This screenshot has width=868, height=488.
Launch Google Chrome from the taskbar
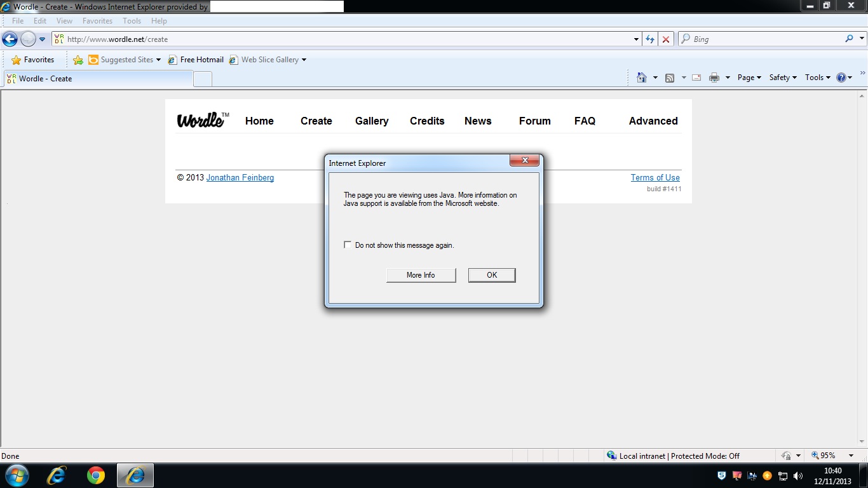pos(96,475)
